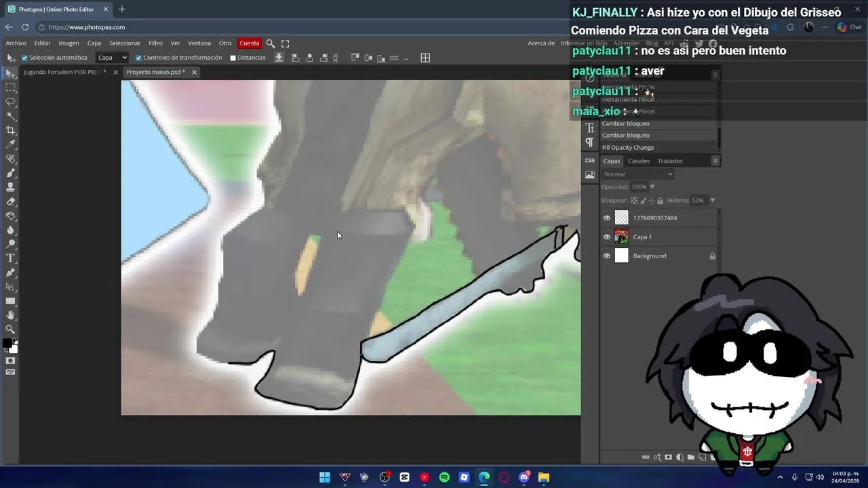
Task: Select the Magic Wand tool
Action: [10, 116]
